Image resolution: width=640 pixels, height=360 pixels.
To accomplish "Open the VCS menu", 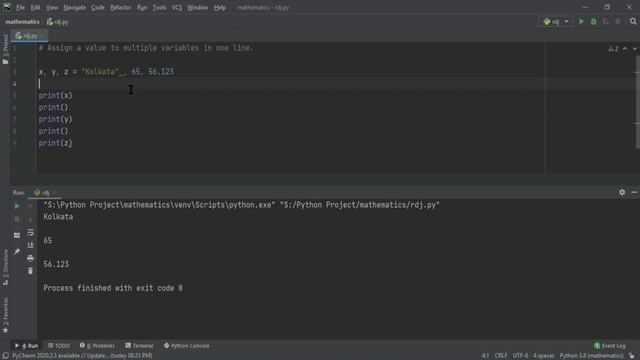I will point(177,7).
